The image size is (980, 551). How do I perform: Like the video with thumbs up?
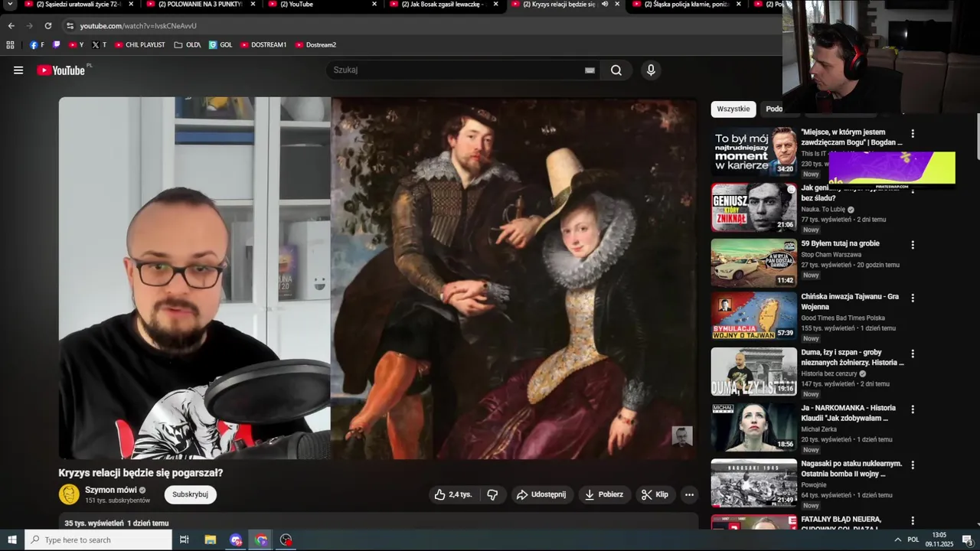tap(453, 494)
